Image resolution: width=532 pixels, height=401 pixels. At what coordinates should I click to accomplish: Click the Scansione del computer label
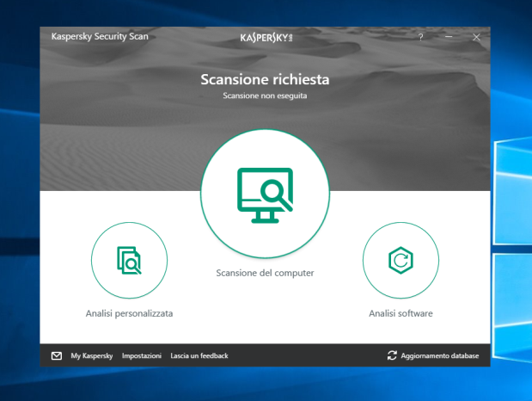pyautogui.click(x=265, y=273)
